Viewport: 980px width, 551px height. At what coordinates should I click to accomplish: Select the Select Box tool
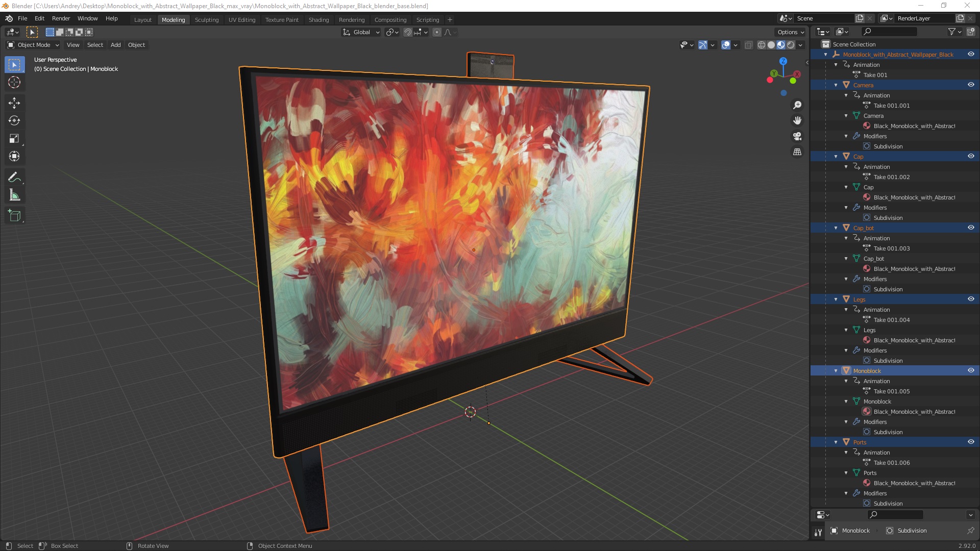14,65
